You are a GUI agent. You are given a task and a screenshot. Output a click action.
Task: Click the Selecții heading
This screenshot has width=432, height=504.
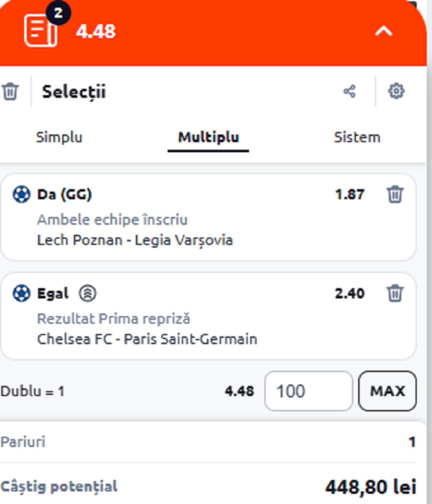(x=74, y=92)
